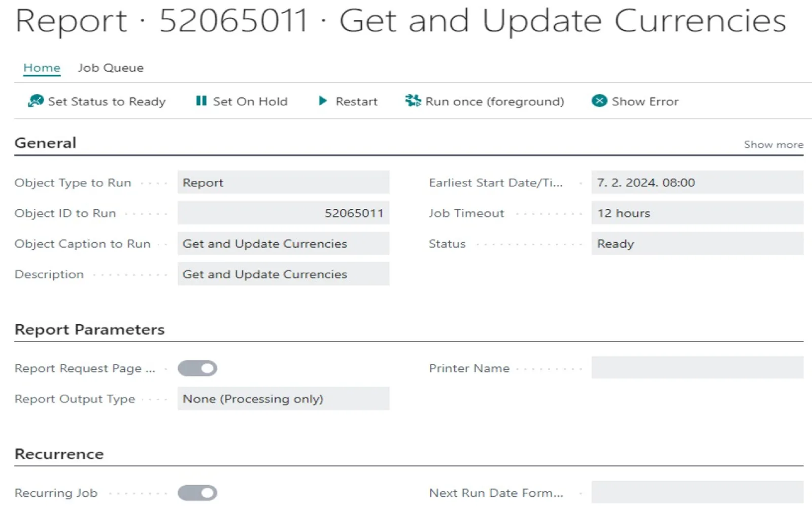Open the Report Output Type dropdown
The height and width of the screenshot is (508, 812).
point(283,399)
